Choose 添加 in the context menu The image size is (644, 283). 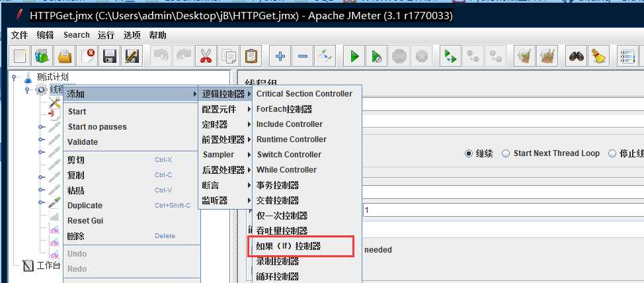pyautogui.click(x=132, y=95)
